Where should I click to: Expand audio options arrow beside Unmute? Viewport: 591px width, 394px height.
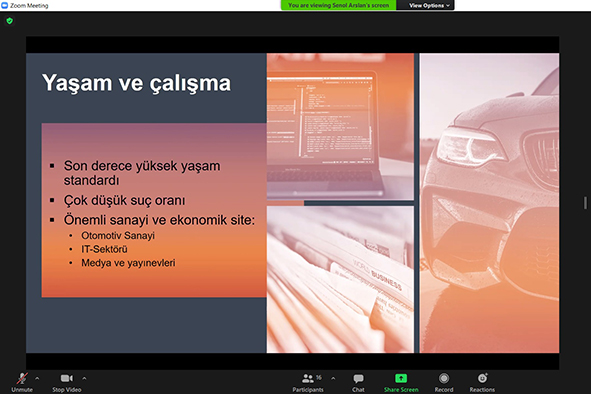point(37,378)
